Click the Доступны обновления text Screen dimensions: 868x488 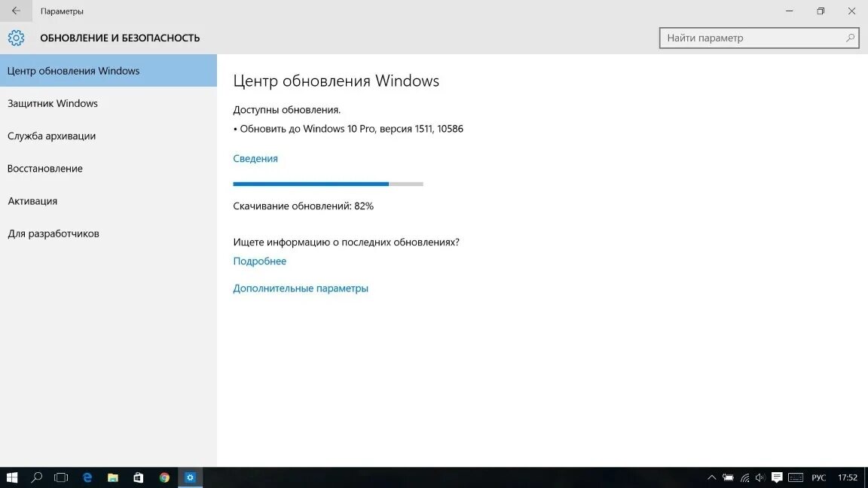(287, 109)
